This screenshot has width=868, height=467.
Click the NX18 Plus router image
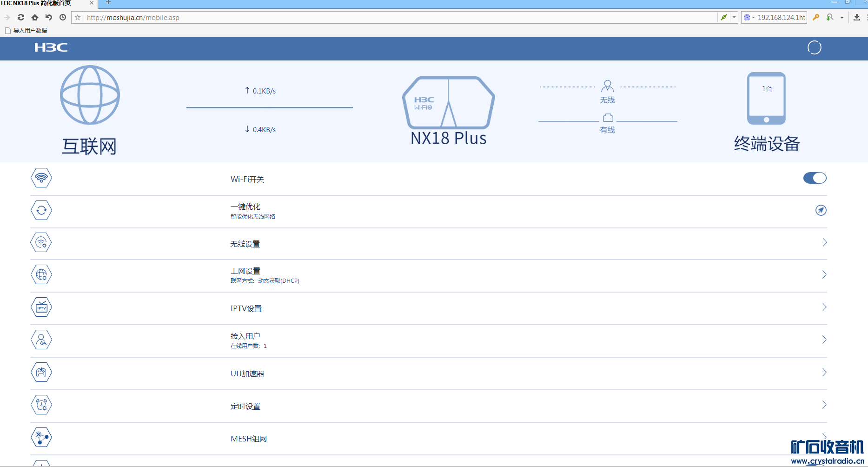click(448, 103)
